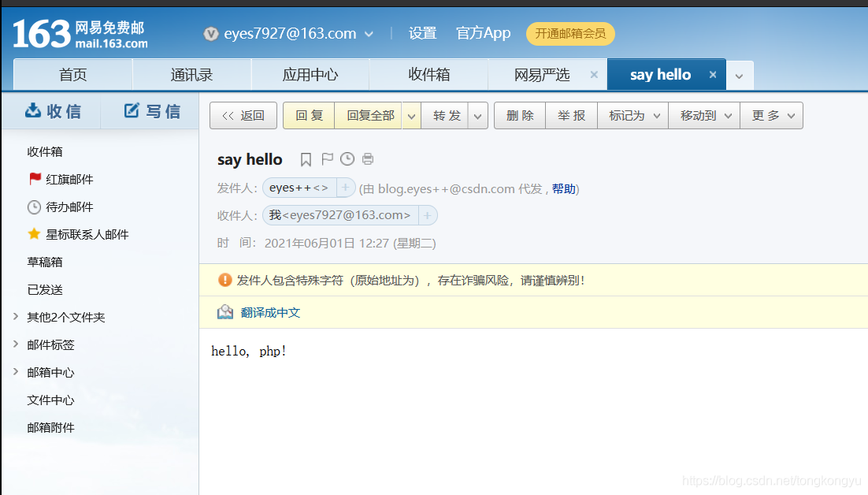Close the 网易严选 tab with its X
The width and height of the screenshot is (868, 495).
pyautogui.click(x=594, y=74)
